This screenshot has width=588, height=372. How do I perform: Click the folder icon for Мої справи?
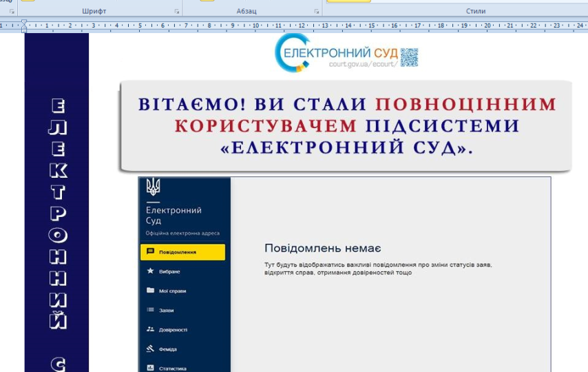150,290
